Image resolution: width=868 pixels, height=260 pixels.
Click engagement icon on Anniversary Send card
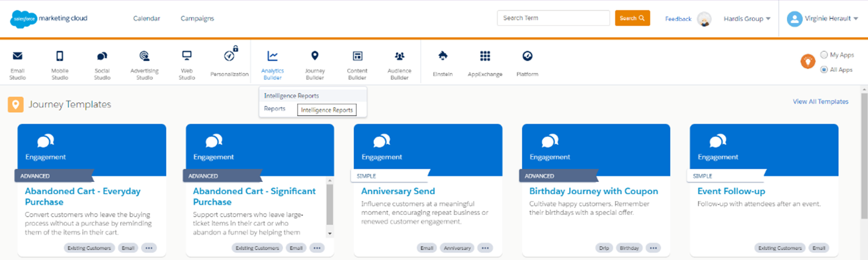[382, 142]
